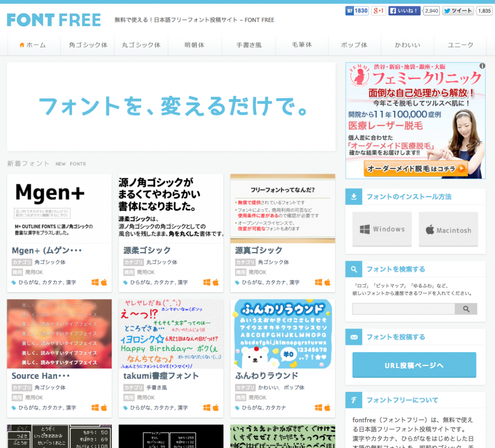Click the ふんわりラウンド bear preview thumbnail
This screenshot has height=448, width=495.
(x=283, y=334)
